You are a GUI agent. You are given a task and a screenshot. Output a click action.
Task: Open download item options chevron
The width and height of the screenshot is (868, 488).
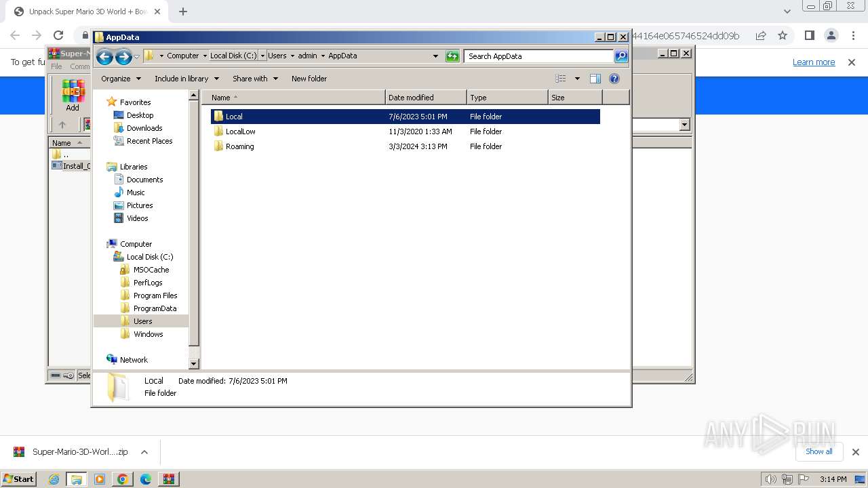tap(144, 452)
